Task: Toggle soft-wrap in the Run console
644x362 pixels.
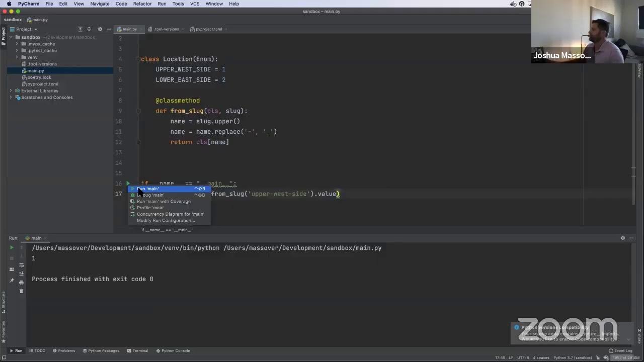Action: [x=21, y=265]
